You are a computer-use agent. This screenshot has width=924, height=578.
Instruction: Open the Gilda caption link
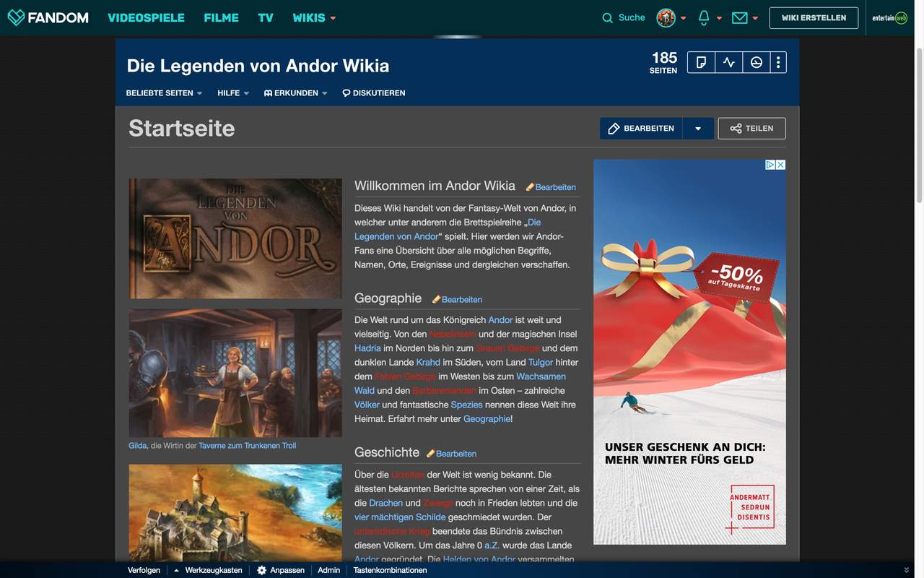137,446
